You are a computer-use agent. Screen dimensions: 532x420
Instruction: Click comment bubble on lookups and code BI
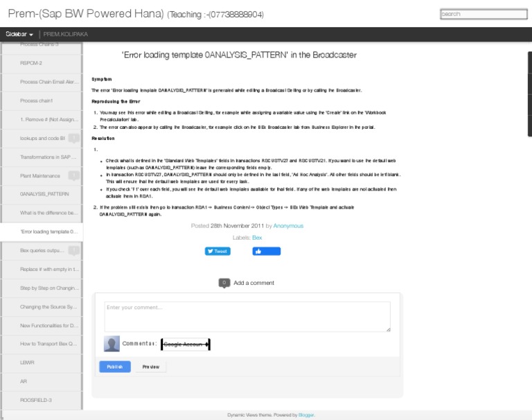[x=73, y=138]
